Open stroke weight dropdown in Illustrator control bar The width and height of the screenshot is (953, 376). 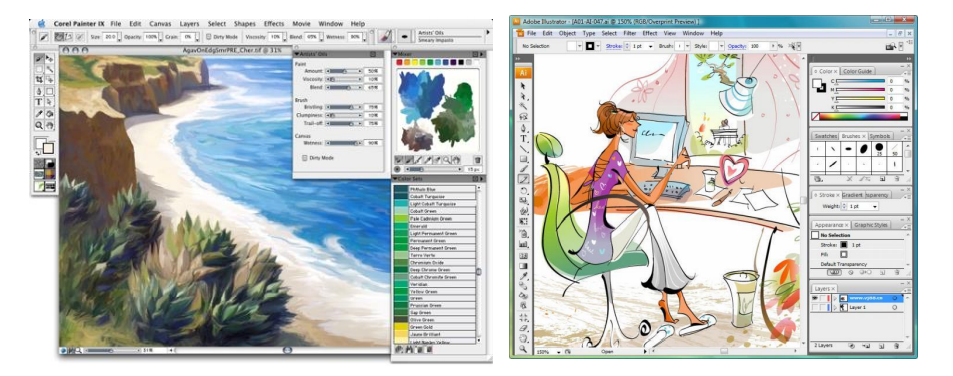650,46
